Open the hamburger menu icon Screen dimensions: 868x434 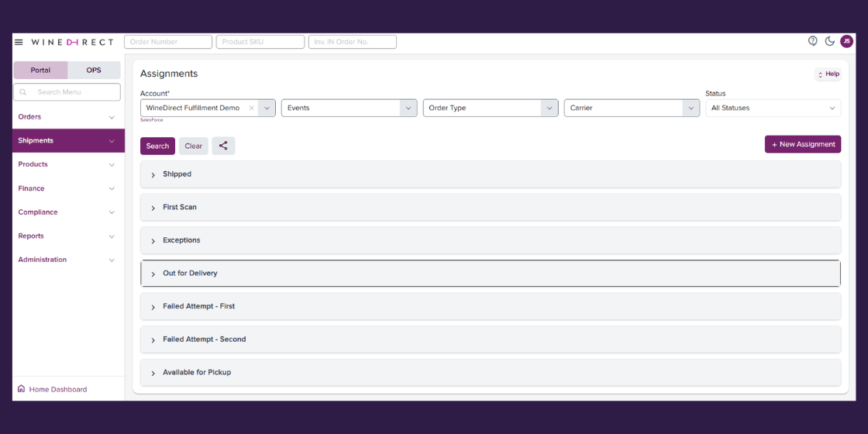pos(19,42)
